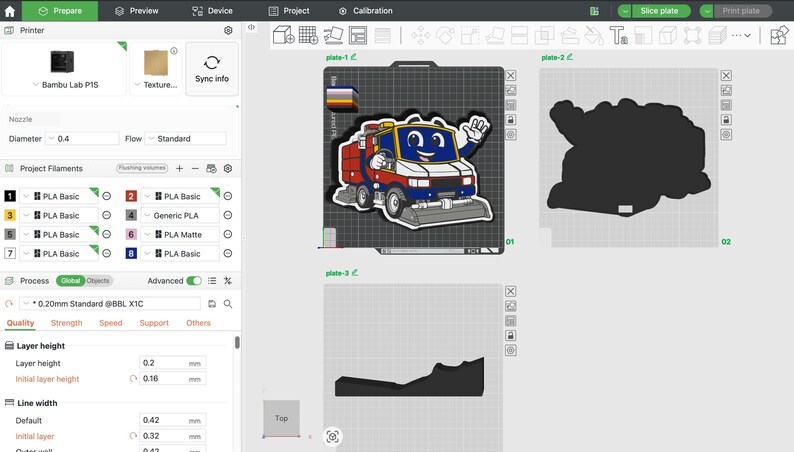Toggle the Advanced settings switch
This screenshot has width=794, height=452.
194,280
